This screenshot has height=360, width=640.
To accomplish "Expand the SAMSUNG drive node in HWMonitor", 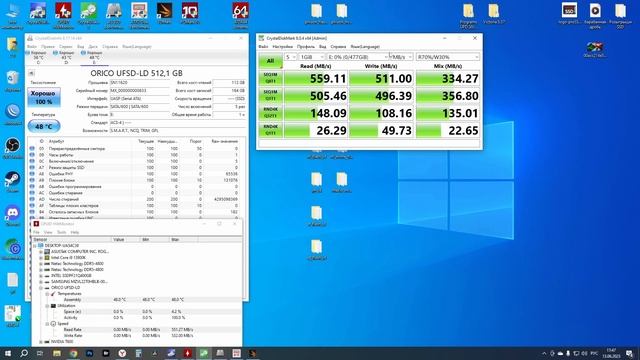I will click(41, 282).
